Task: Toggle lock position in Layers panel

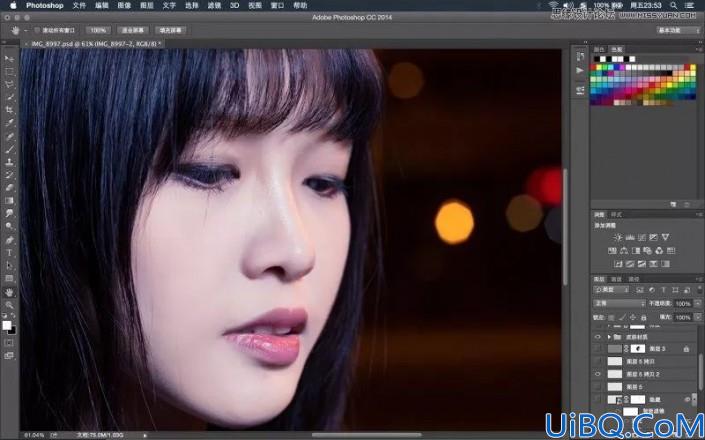Action: pos(633,317)
